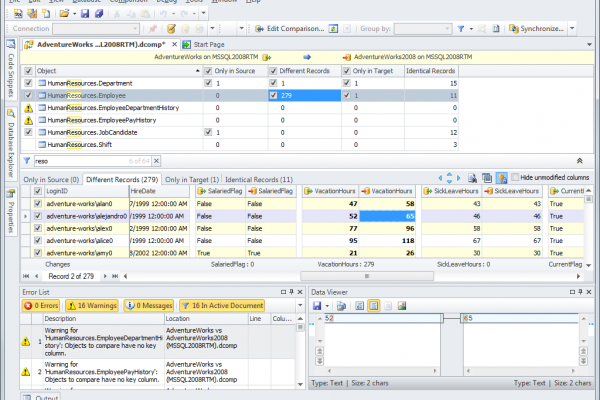Switch to the Start Page tab
The image size is (600, 400).
(203, 45)
